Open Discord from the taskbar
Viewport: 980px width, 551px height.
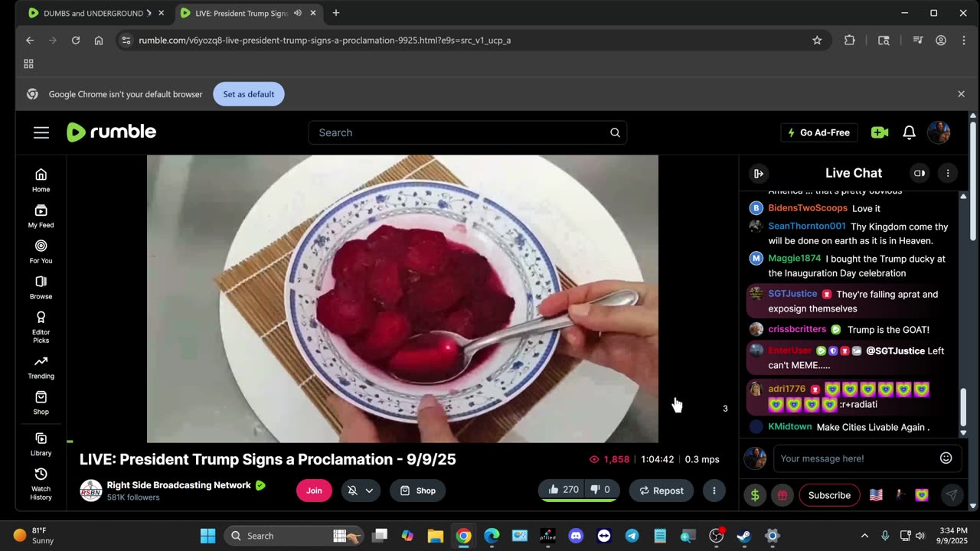pos(576,536)
